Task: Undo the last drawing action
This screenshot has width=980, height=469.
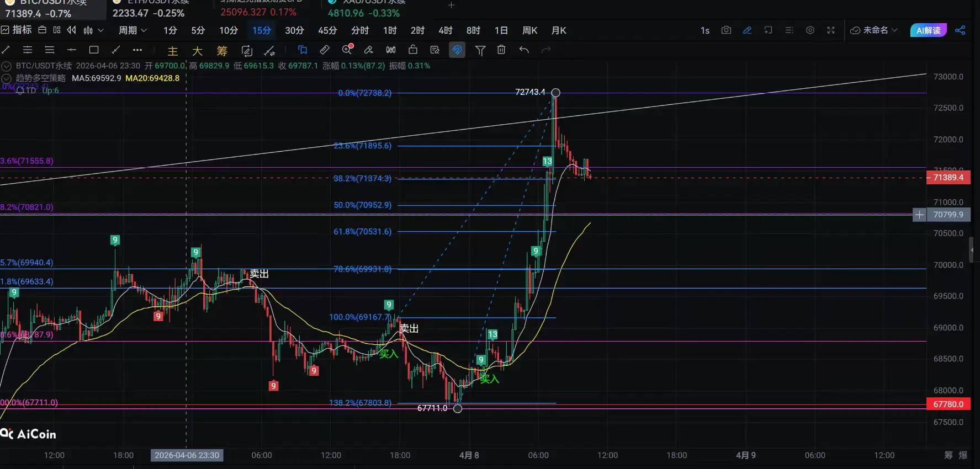Action: pos(524,50)
